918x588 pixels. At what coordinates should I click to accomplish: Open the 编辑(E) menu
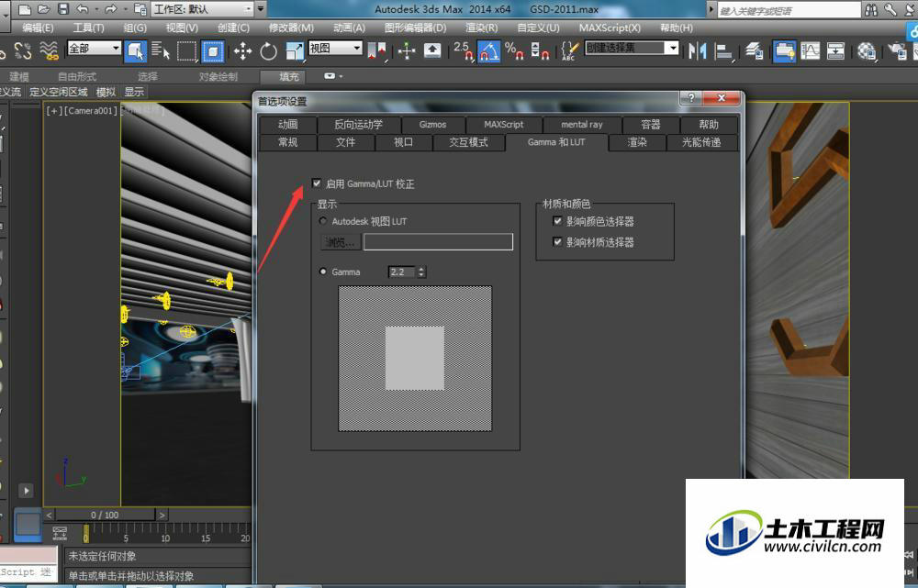point(38,28)
